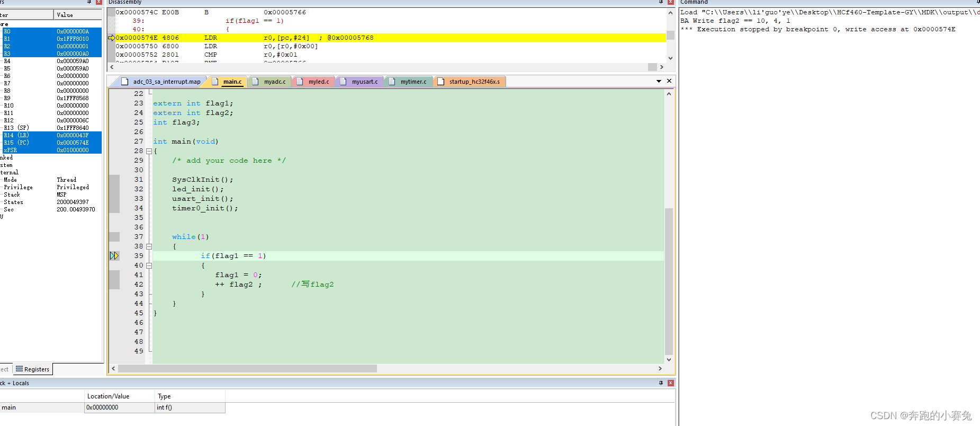980x426 pixels.
Task: Click the 'int f()' type cell
Action: pos(190,407)
